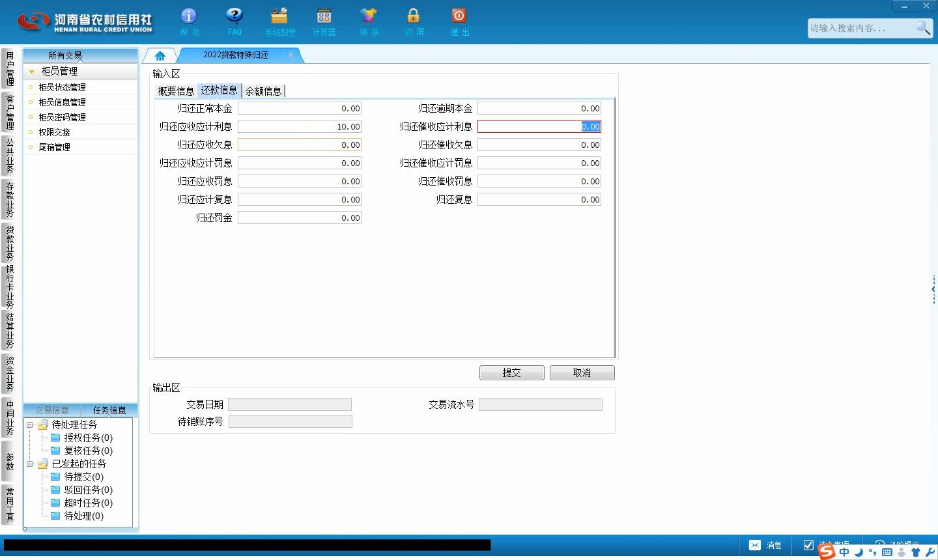Toggle the punctuation mode icon
Screen dimensions: 938x560
[872, 553]
